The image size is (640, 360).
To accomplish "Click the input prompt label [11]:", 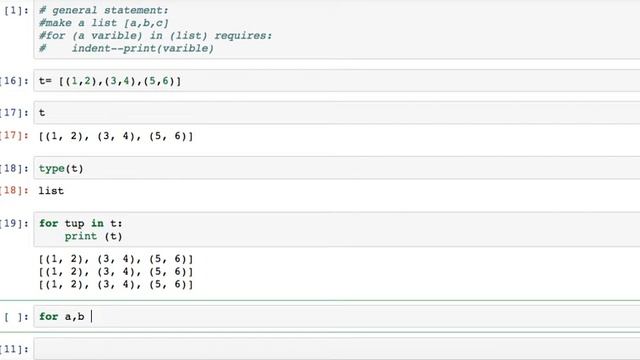I will tap(14, 349).
